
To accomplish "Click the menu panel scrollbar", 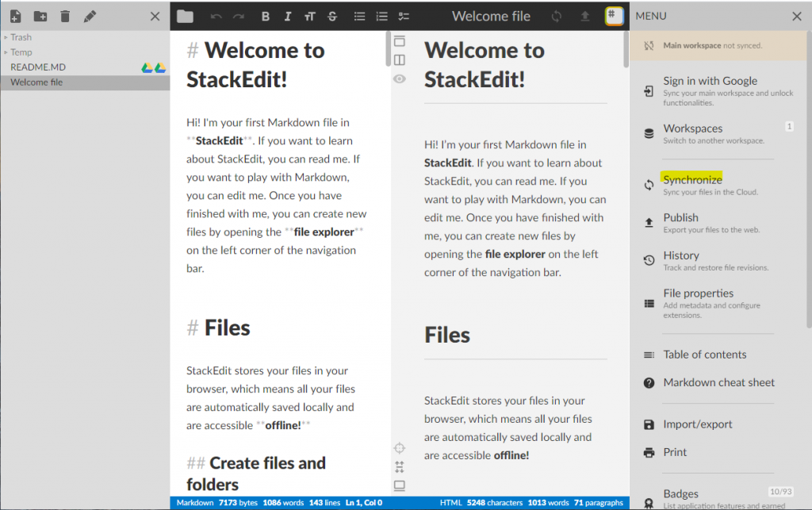I will pyautogui.click(x=809, y=178).
